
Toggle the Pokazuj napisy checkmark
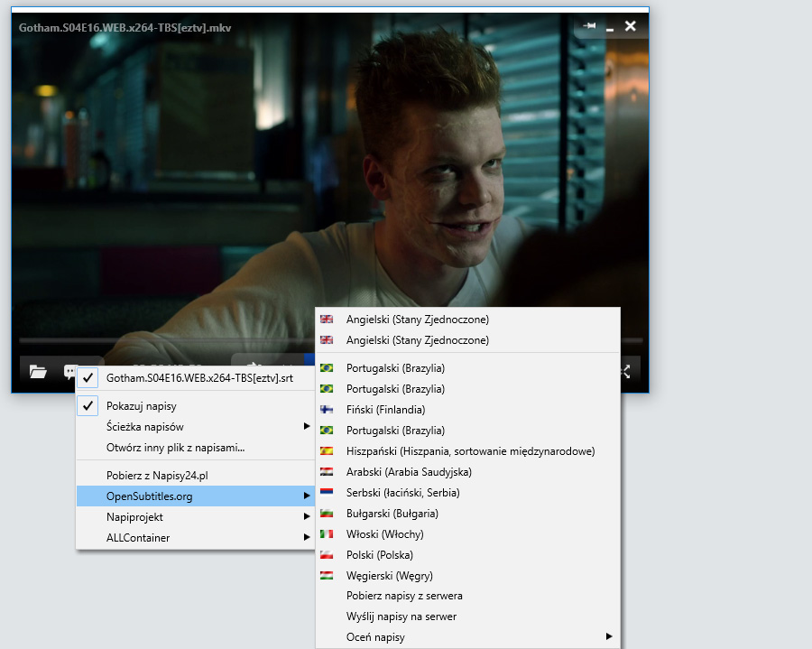coord(88,406)
